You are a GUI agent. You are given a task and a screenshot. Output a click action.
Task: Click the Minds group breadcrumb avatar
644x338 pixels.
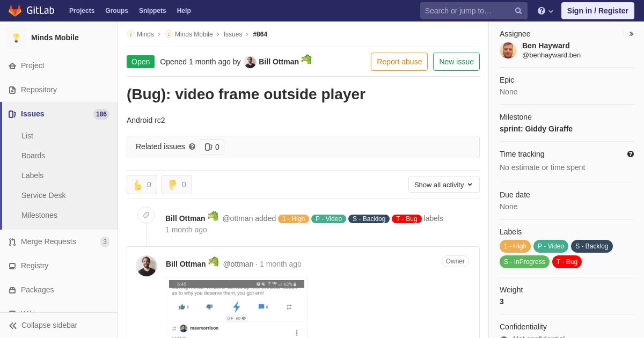tap(130, 34)
